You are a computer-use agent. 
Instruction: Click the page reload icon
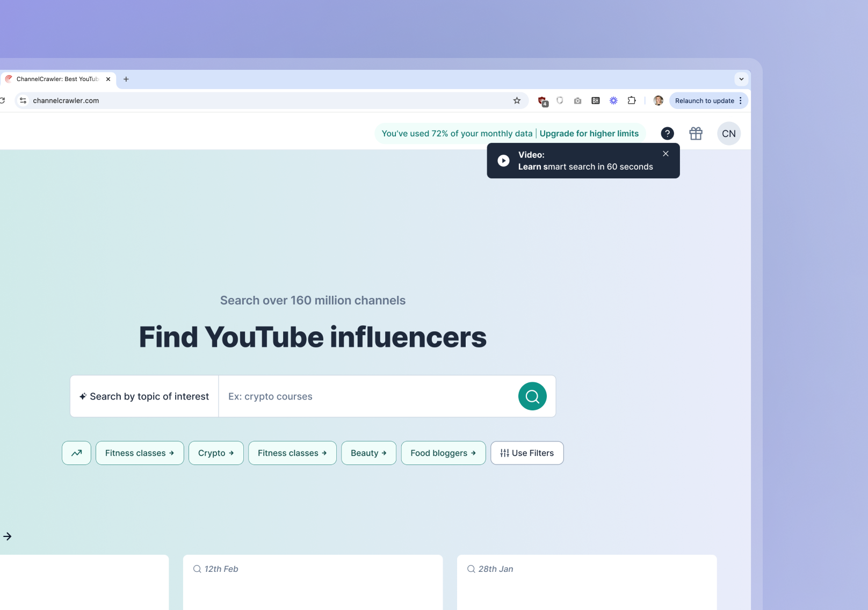coord(2,100)
